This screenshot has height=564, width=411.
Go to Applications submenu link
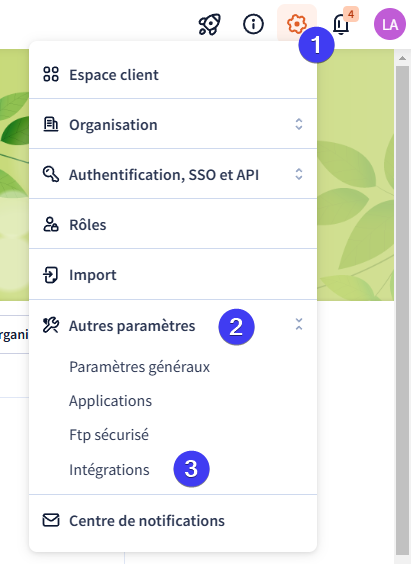click(110, 401)
